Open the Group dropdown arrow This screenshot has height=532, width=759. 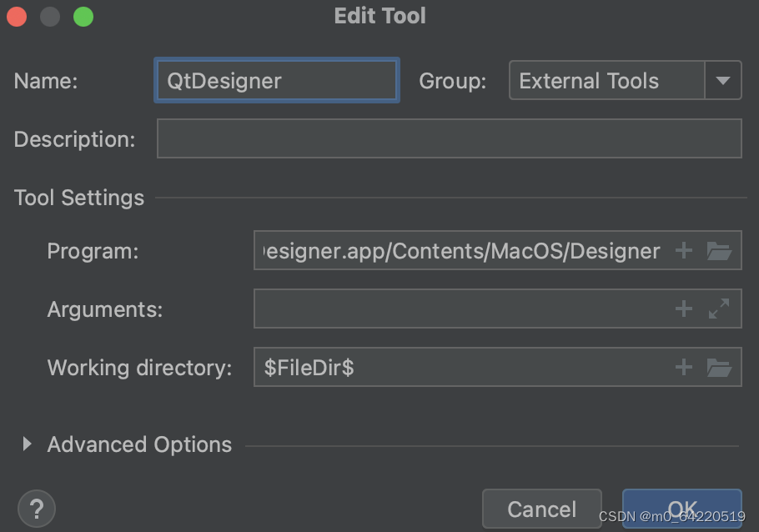723,81
